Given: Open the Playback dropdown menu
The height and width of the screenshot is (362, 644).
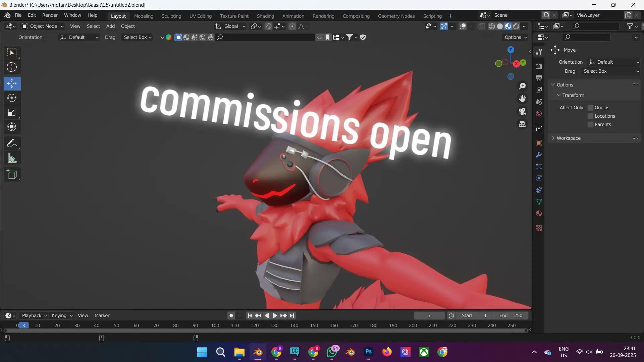Looking at the screenshot, I should (x=34, y=316).
